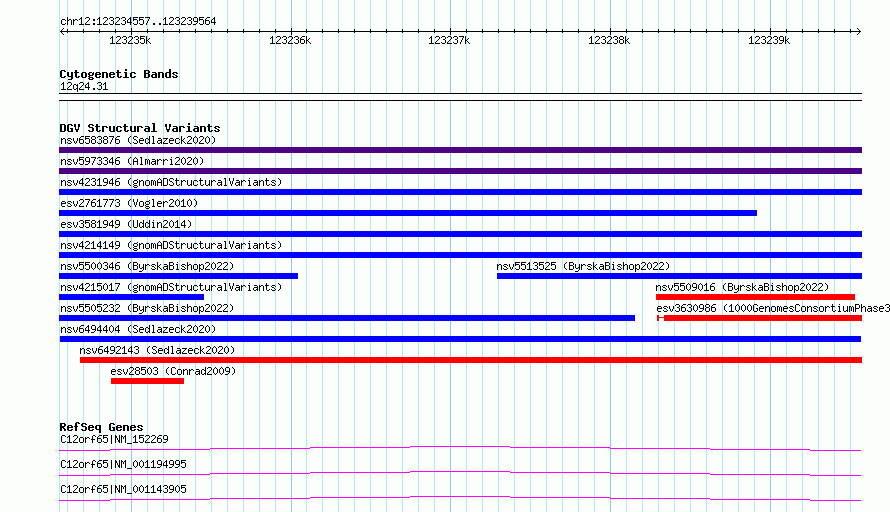
Task: Open the esv3581949 (Uddin2014) variant label
Action: point(126,224)
